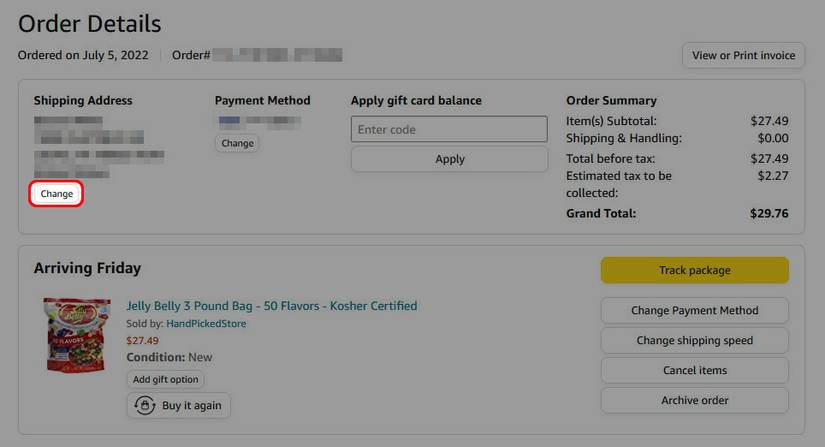Screen dimensions: 825x447
Task: Click the View or Print invoice button
Action: point(743,55)
